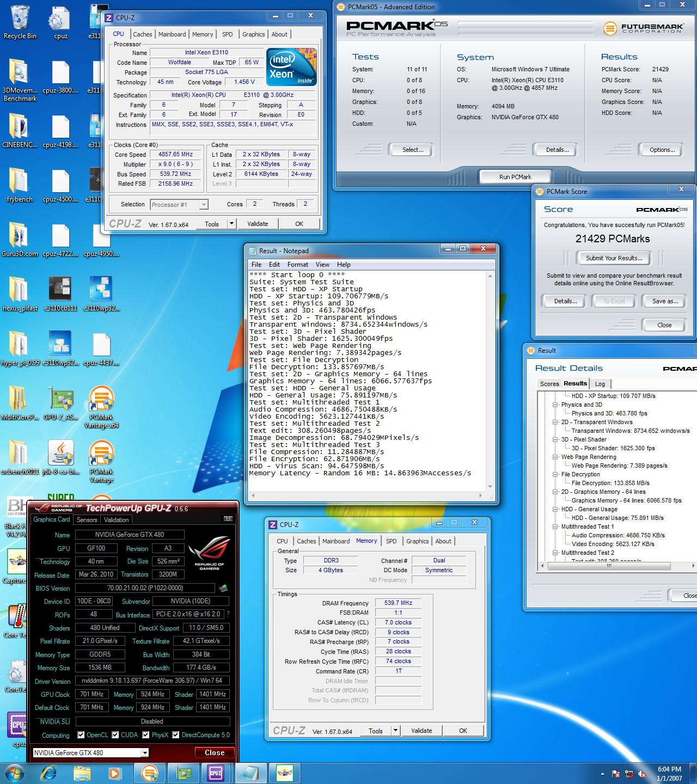Click the GPU-Z BIOS save chip icon
The height and width of the screenshot is (784, 697).
[223, 588]
